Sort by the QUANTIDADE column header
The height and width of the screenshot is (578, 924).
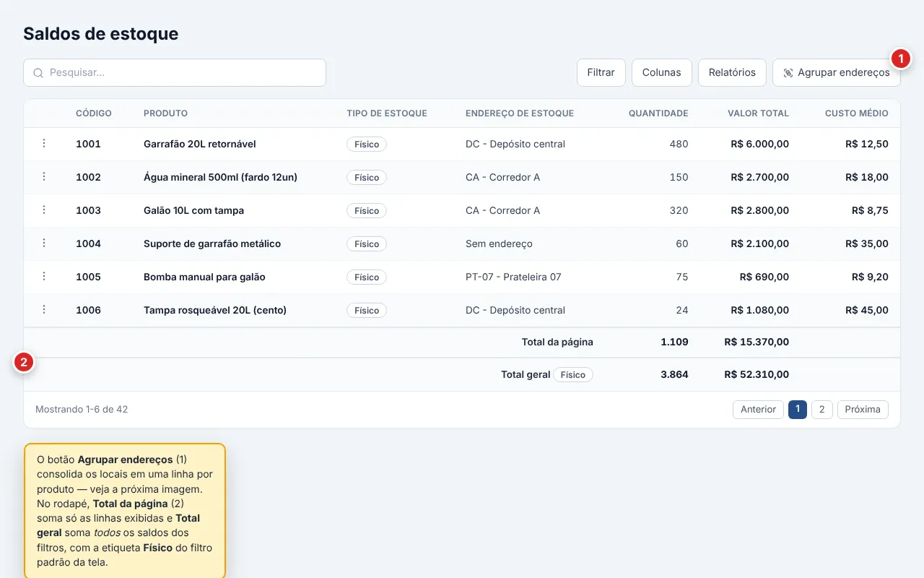click(x=658, y=113)
